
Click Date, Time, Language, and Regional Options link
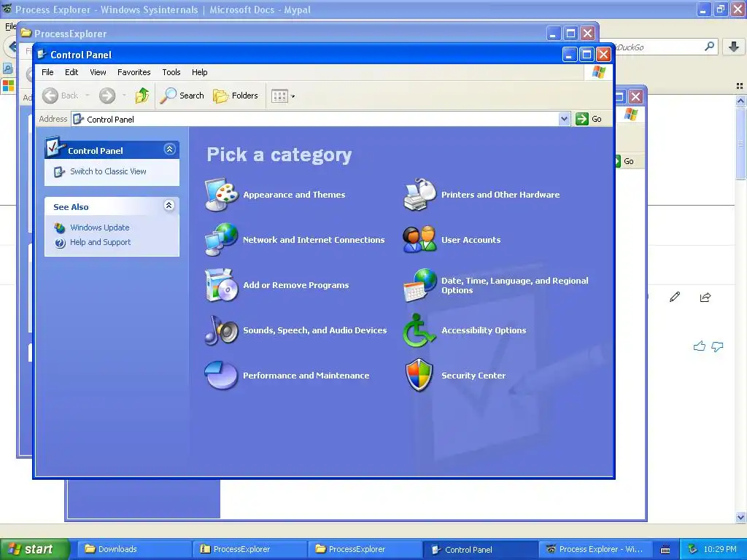pyautogui.click(x=514, y=285)
